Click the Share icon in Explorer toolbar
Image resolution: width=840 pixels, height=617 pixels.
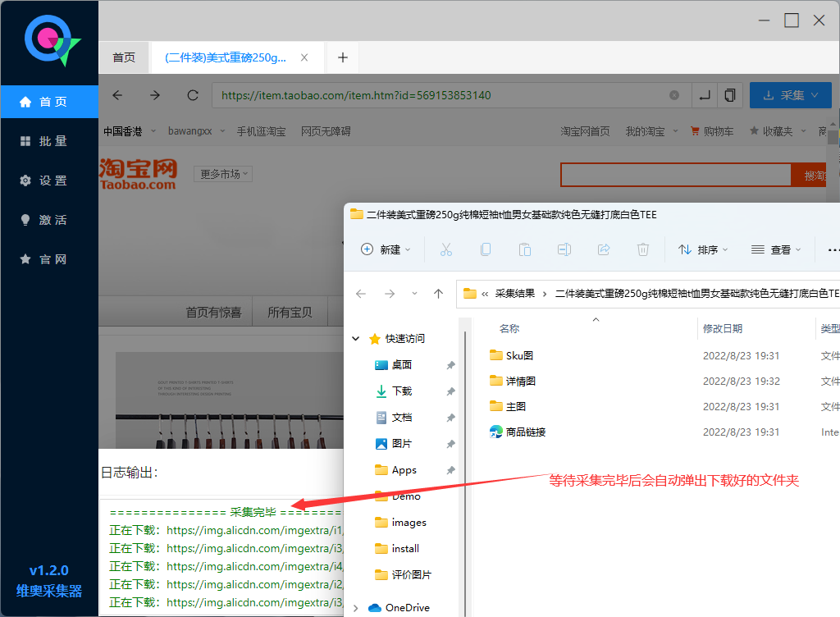604,249
